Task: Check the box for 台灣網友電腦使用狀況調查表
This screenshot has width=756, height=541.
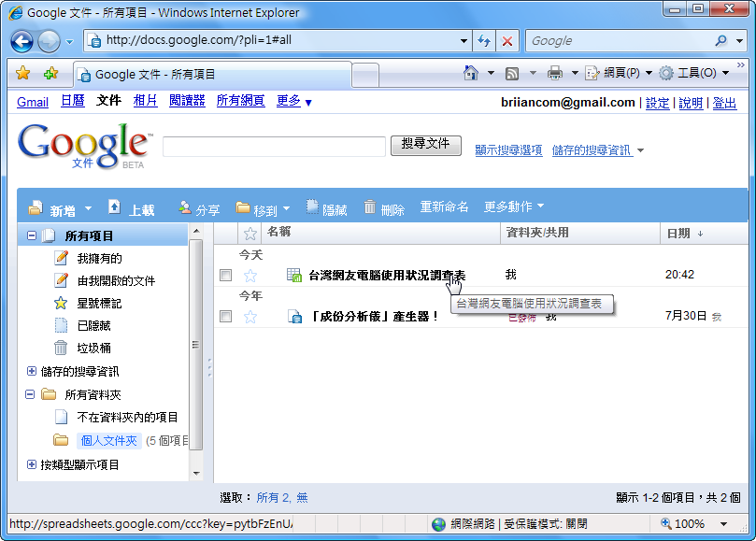Action: pos(225,275)
